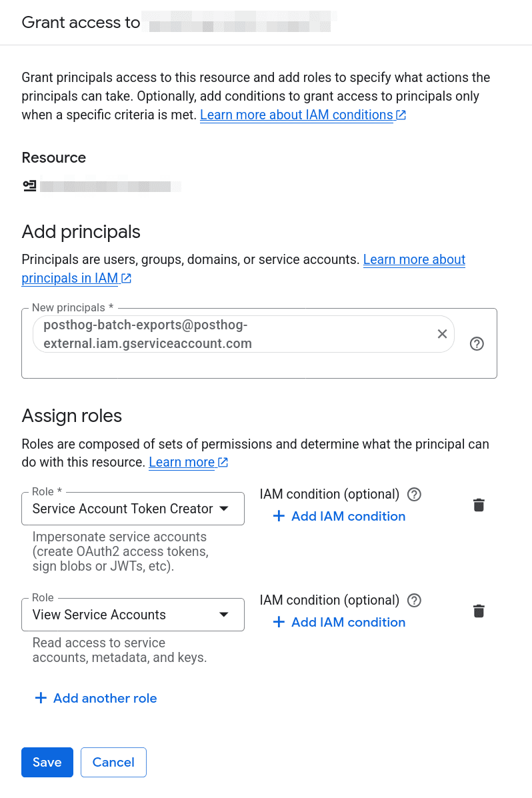
Task: Click 'Add another role'
Action: pos(95,698)
